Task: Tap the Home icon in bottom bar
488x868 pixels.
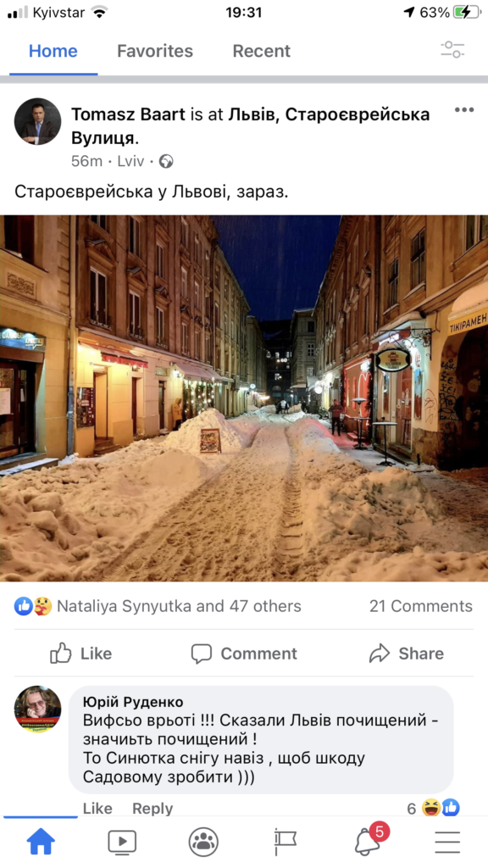Action: click(41, 843)
